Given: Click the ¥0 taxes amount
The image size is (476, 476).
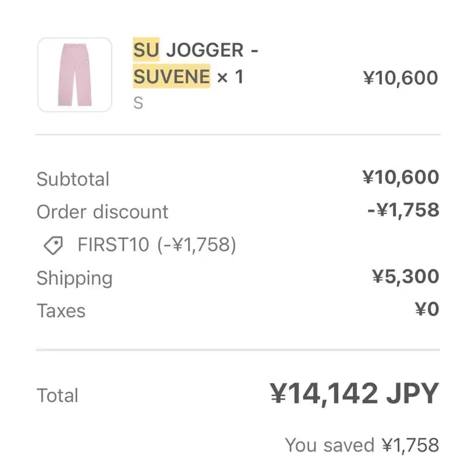Looking at the screenshot, I should [x=426, y=309].
